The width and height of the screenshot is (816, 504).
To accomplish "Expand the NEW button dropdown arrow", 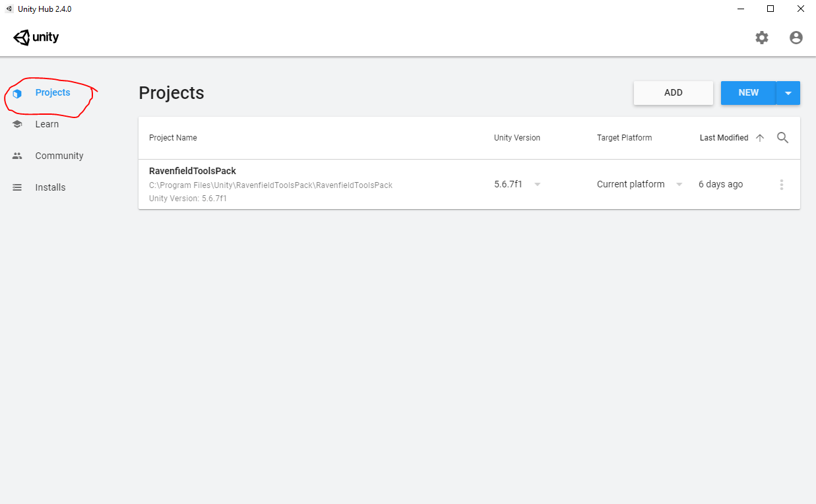I will 788,93.
